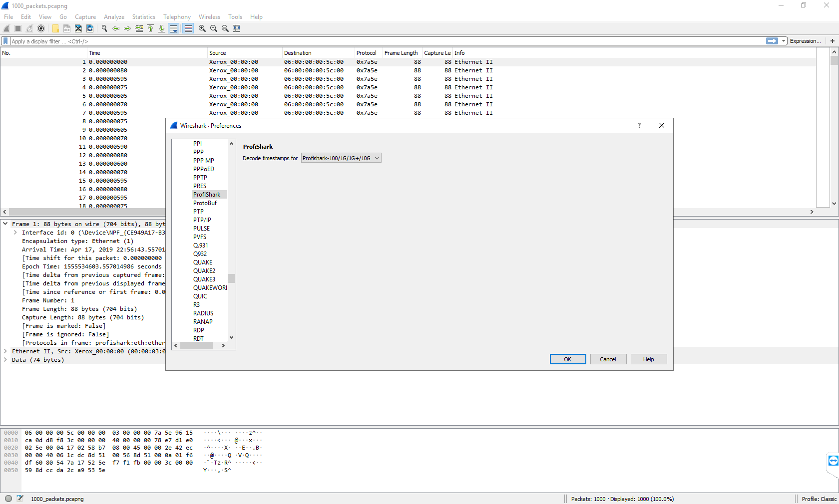Zoom out main window text

(x=214, y=28)
